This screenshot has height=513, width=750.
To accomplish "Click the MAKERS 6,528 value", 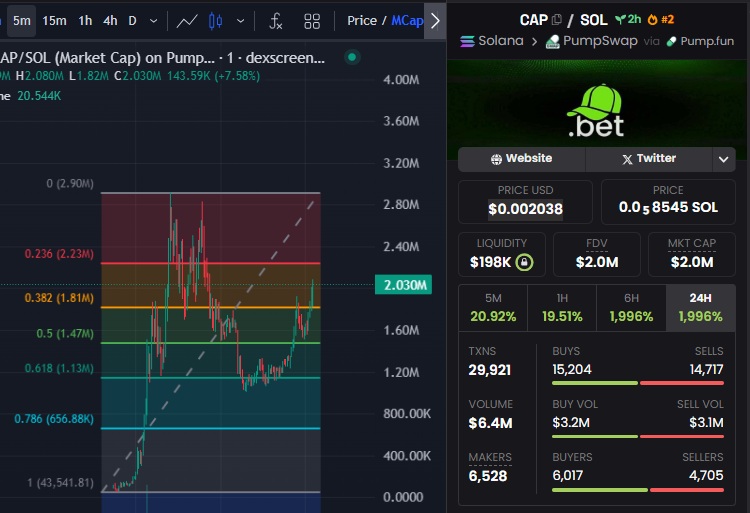I will pos(488,476).
